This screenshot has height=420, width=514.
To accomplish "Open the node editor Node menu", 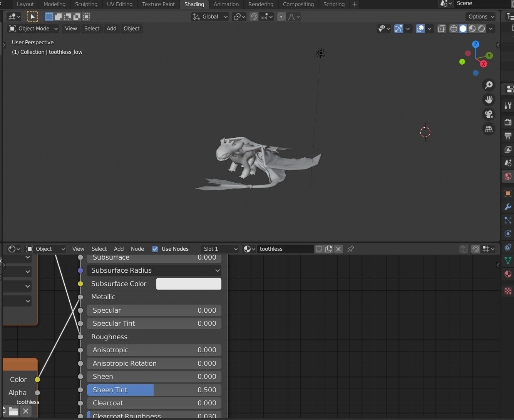I will pos(137,249).
